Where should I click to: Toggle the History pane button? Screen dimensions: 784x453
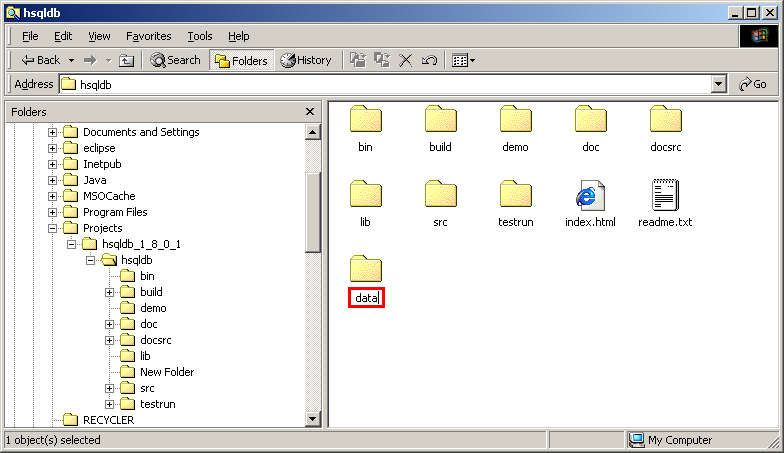tap(306, 60)
